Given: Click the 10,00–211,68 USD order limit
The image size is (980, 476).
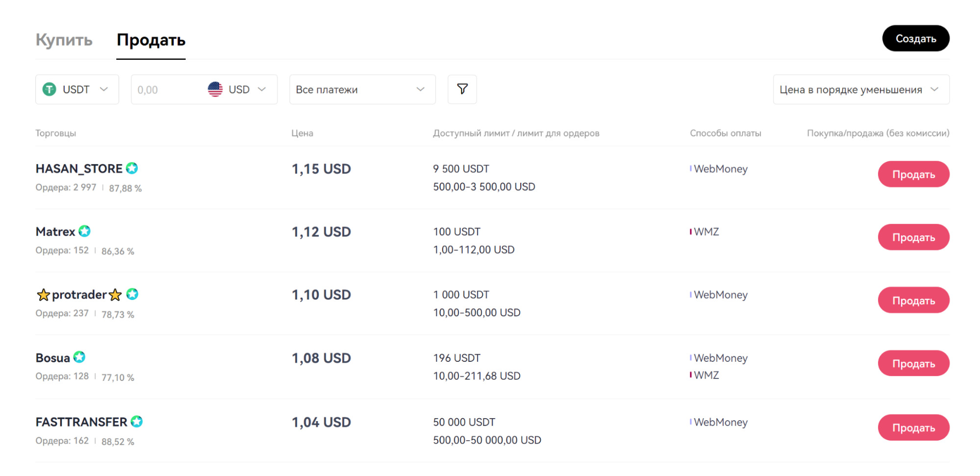Looking at the screenshot, I should click(x=477, y=376).
